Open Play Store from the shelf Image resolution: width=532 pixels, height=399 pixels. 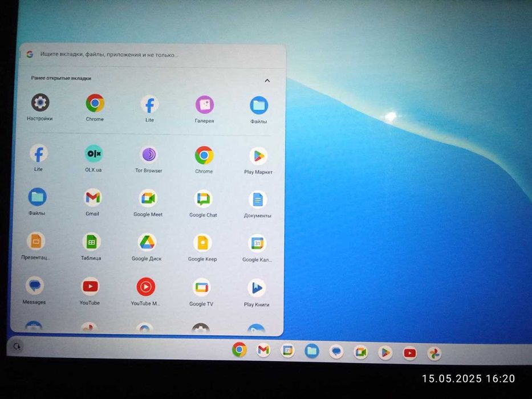point(385,353)
